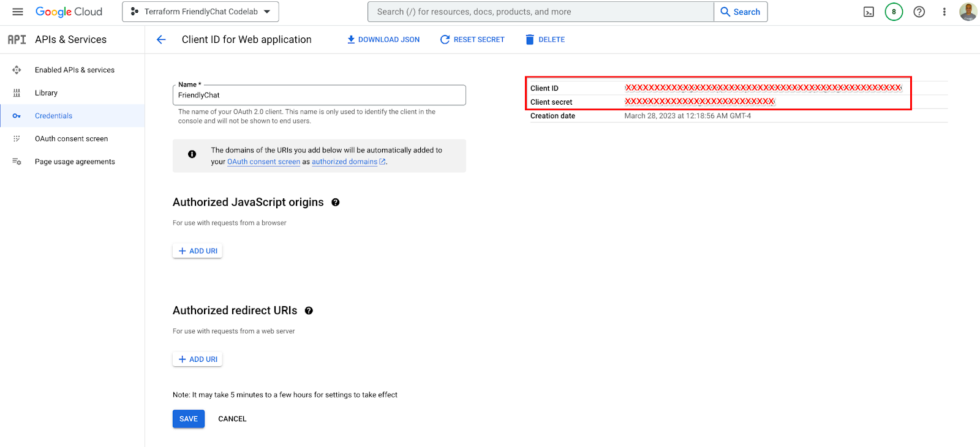This screenshot has height=447, width=980.
Task: Open notifications badge showing 8
Action: click(894, 12)
